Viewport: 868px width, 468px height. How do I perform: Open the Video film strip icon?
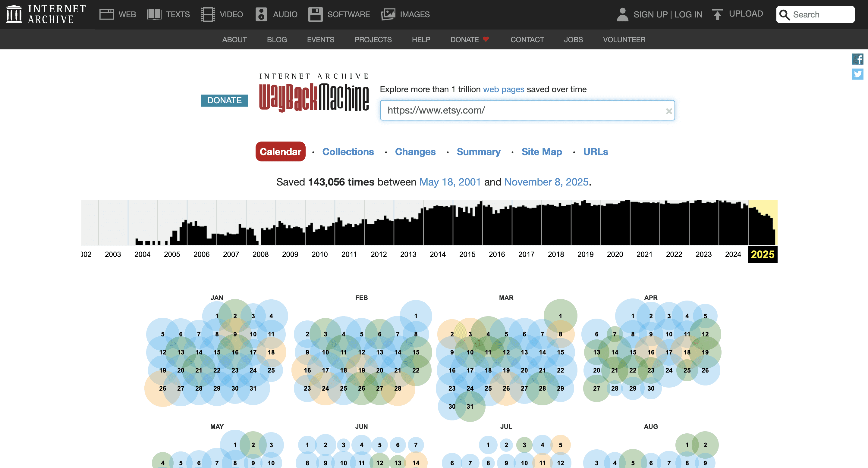coord(208,14)
